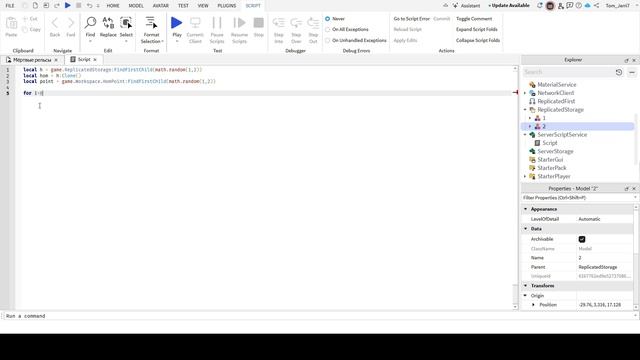Switch to the TEST ribbon tab

click(x=183, y=6)
